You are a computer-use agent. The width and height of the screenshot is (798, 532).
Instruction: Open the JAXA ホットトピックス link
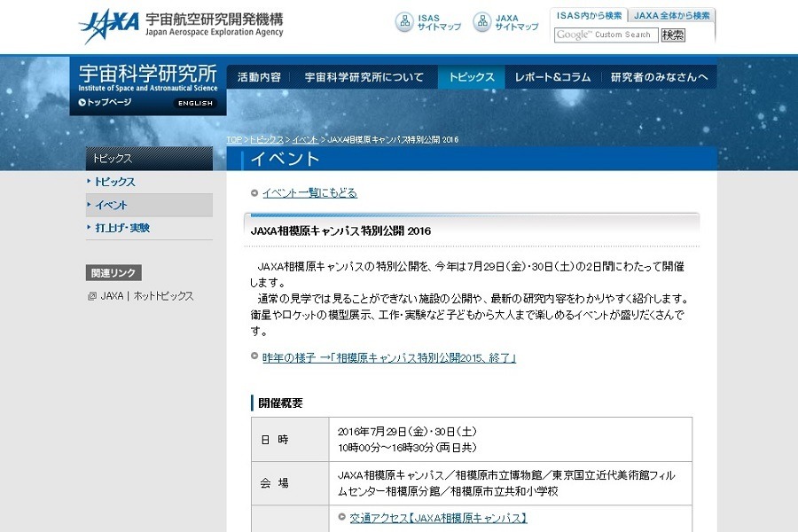[147, 296]
